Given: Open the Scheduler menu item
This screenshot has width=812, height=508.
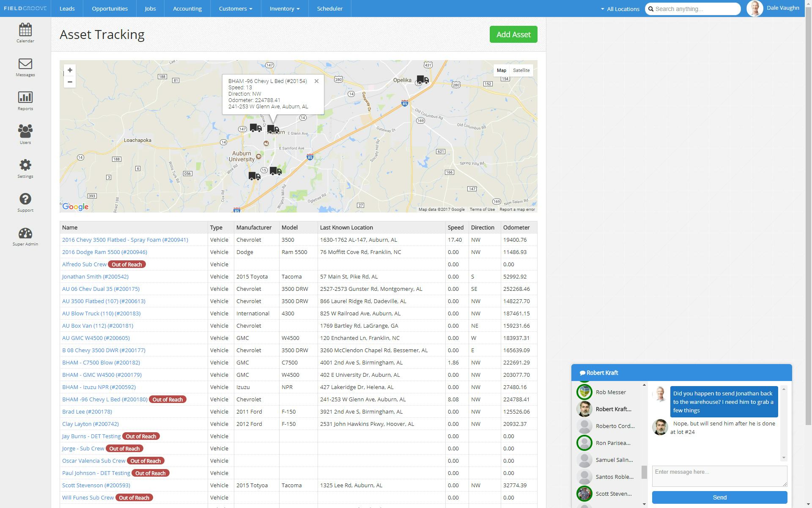Looking at the screenshot, I should [x=329, y=8].
